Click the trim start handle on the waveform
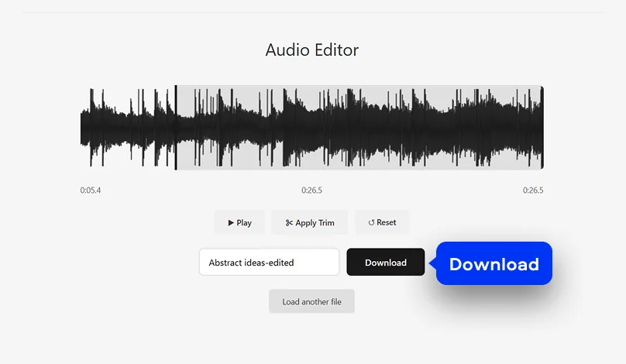Viewport: 626px width, 364px height. coord(176,128)
